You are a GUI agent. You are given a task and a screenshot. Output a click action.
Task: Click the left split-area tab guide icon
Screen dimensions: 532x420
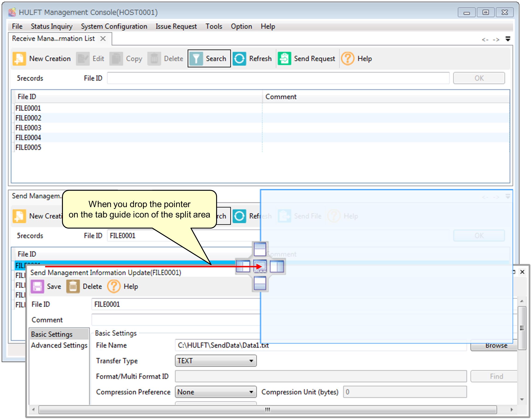(243, 267)
